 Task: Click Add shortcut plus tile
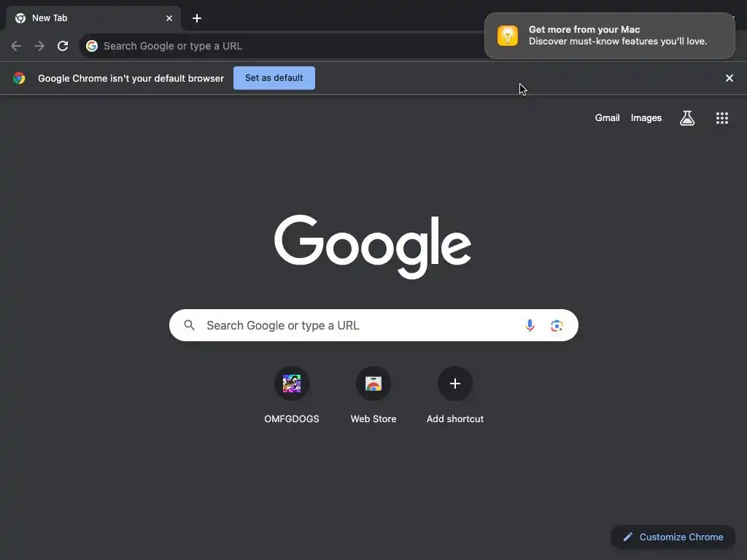(x=455, y=384)
